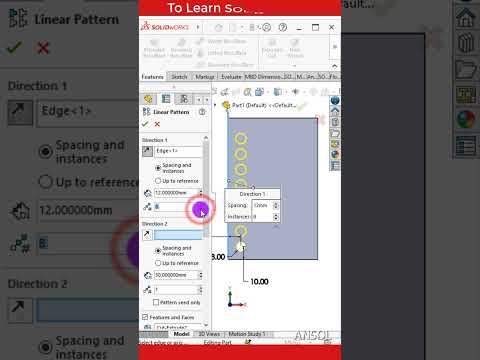This screenshot has width=480, height=360.
Task: Open Design Library task pane icon
Action: click(335, 122)
